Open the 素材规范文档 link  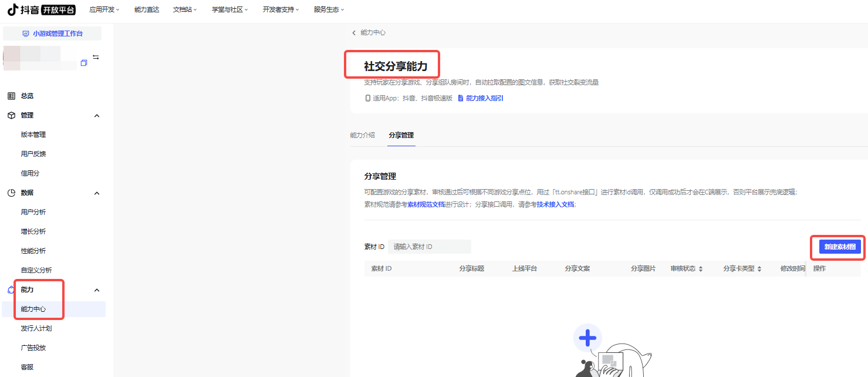coord(427,204)
